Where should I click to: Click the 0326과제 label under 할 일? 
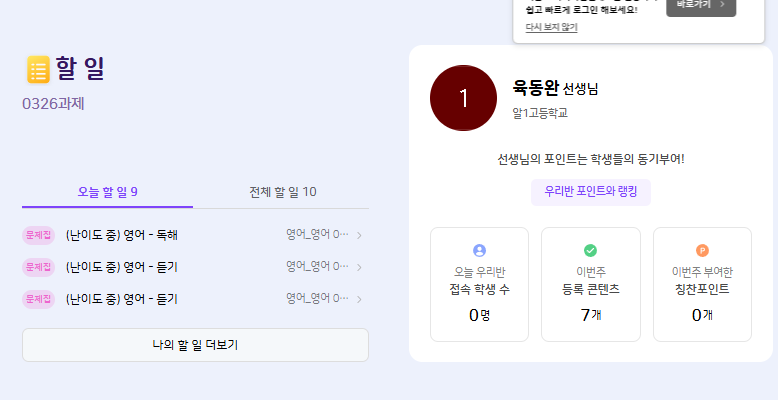point(54,103)
